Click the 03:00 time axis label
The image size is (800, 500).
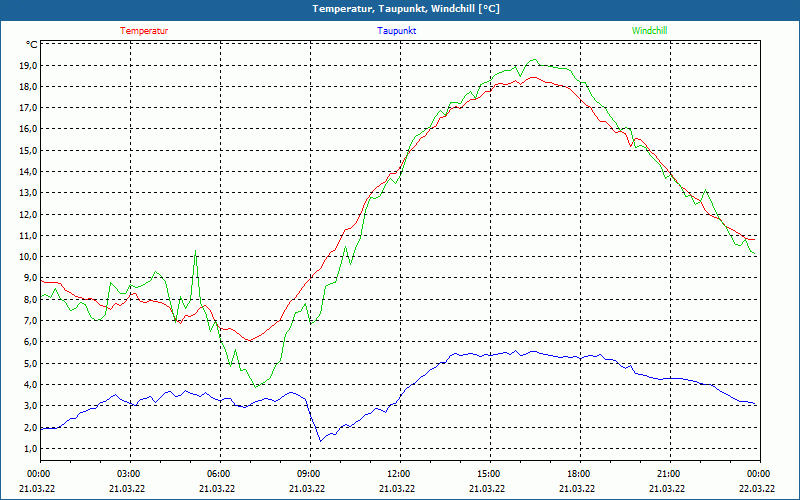tap(131, 474)
